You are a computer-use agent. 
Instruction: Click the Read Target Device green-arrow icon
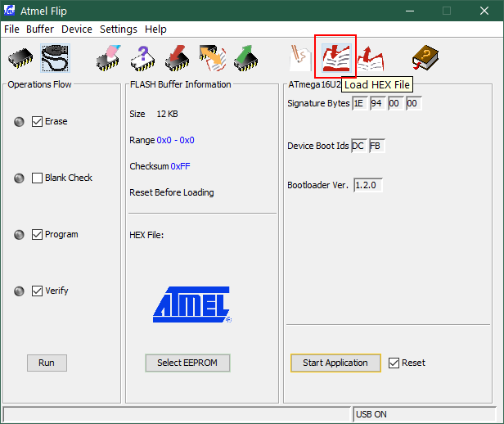coord(246,58)
